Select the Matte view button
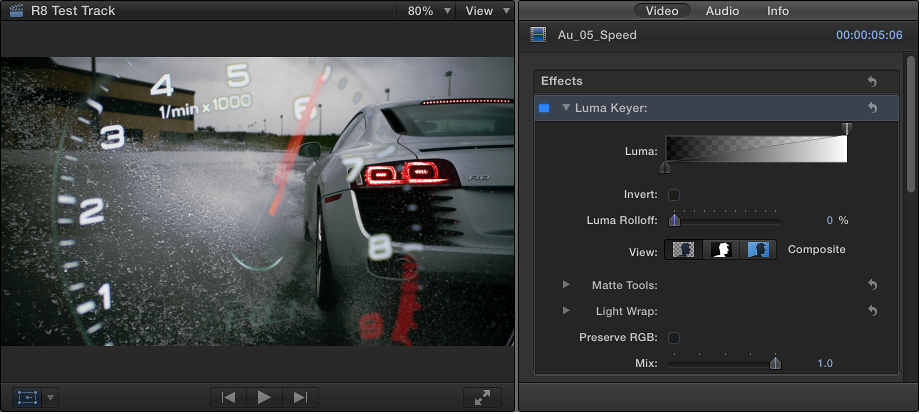920x414 pixels. pyautogui.click(x=721, y=250)
